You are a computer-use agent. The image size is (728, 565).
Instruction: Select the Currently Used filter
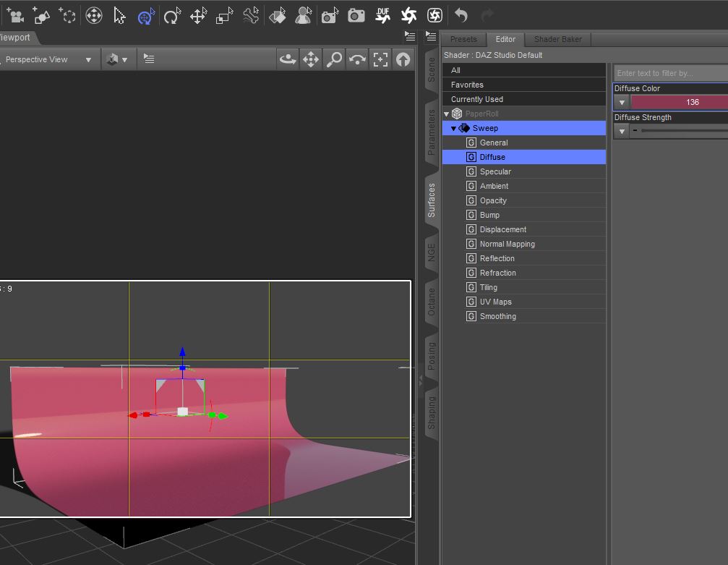(x=476, y=99)
